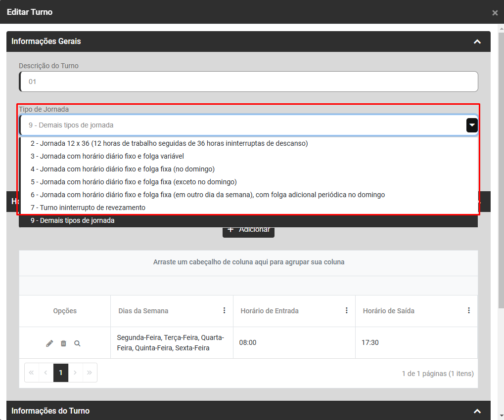The width and height of the screenshot is (504, 420).
Task: Select highlighted 9 - Demais tipos de jornada
Action: [x=73, y=221]
